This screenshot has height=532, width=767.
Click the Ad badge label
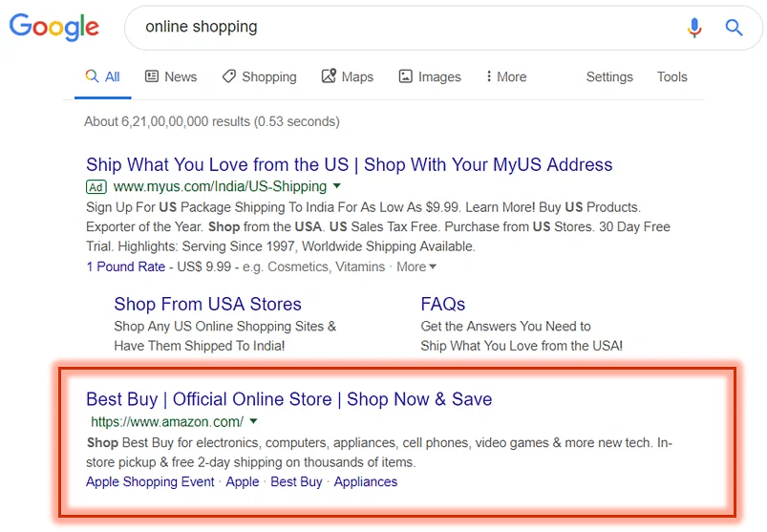(96, 187)
